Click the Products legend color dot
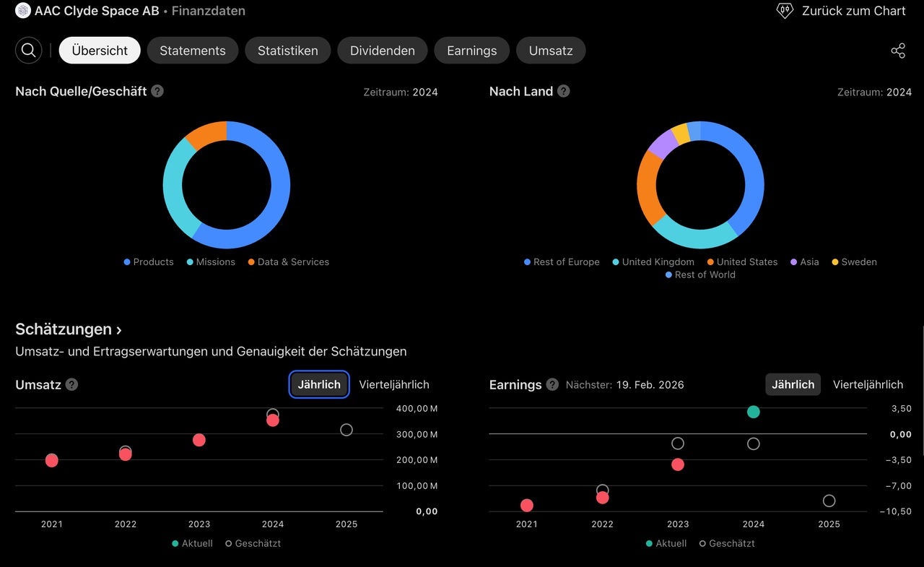Screen dimensions: 924x567 (127, 262)
